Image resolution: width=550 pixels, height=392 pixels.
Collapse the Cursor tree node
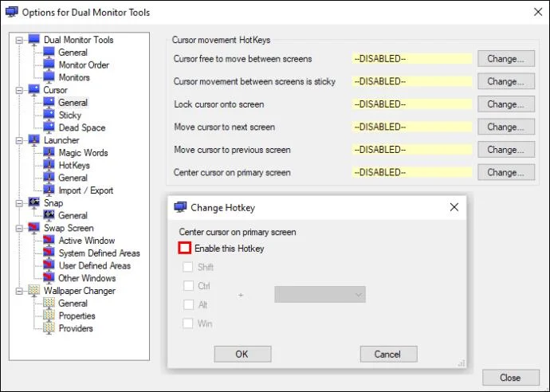(19, 90)
